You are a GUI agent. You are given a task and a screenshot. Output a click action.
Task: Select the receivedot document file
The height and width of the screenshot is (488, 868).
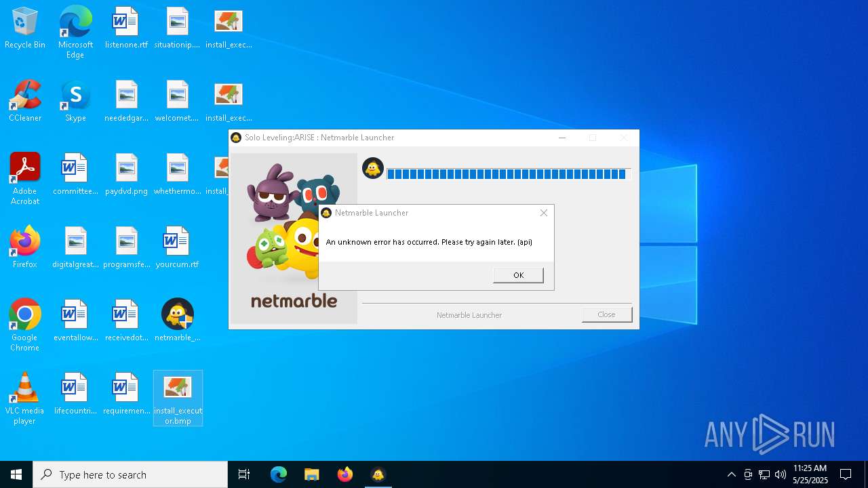pyautogui.click(x=126, y=321)
